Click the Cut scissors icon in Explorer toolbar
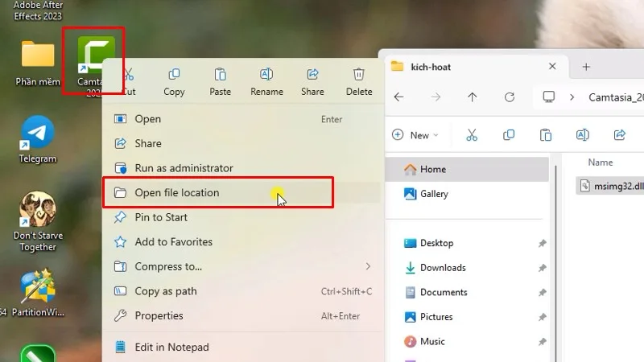 [x=472, y=135]
